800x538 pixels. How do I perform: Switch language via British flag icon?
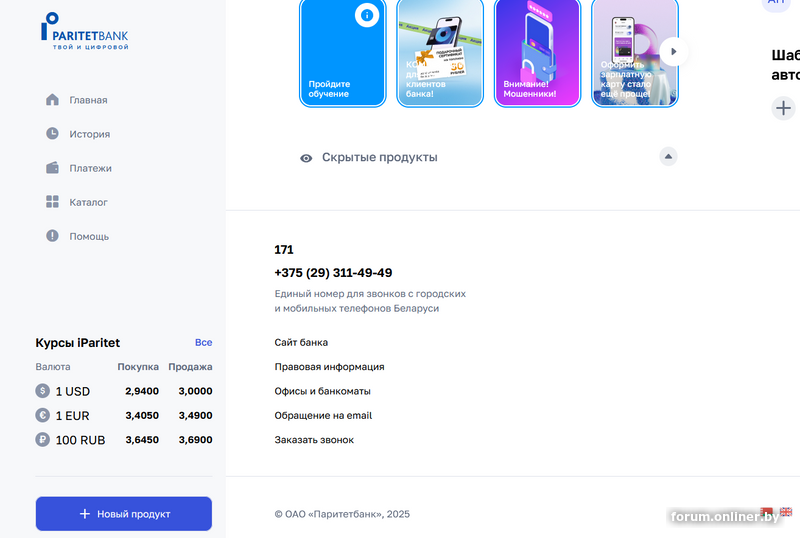click(x=786, y=511)
